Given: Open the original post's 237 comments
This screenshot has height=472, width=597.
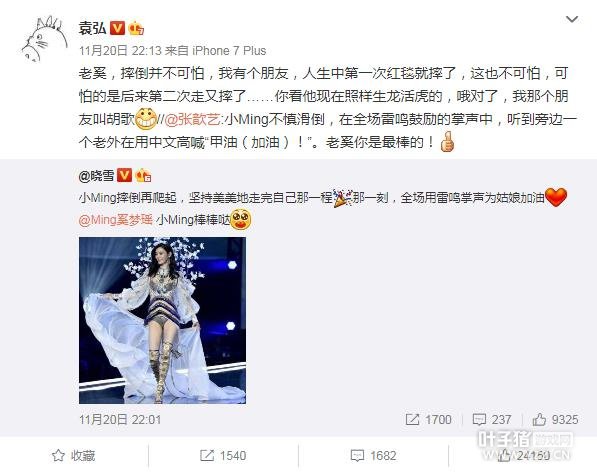Looking at the screenshot, I should point(492,419).
